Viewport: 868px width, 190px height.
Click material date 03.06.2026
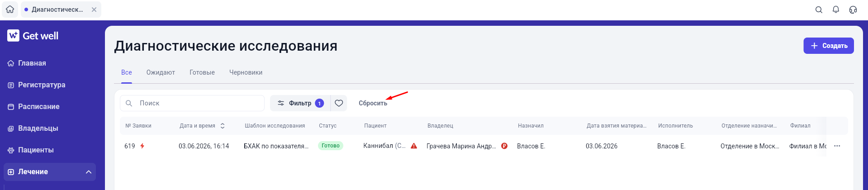(x=602, y=146)
